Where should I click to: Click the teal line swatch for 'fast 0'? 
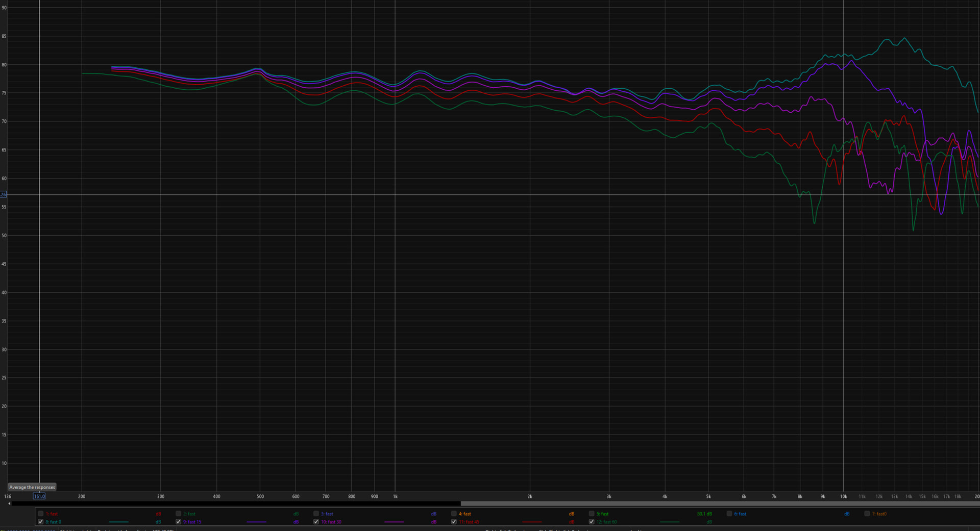118,522
